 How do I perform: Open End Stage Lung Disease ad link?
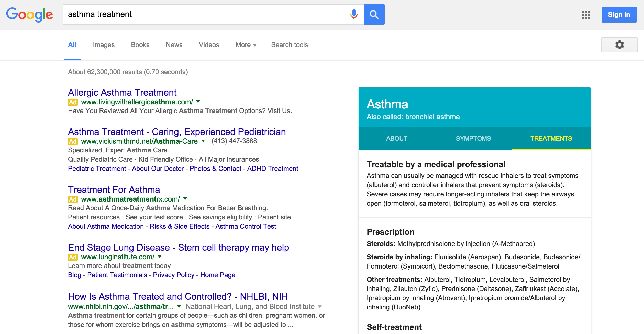coord(179,247)
